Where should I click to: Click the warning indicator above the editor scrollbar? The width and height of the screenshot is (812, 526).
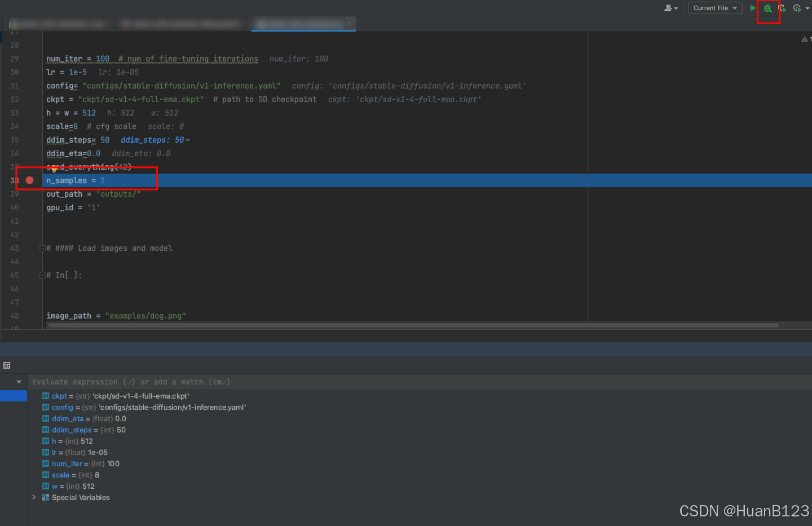tap(804, 38)
